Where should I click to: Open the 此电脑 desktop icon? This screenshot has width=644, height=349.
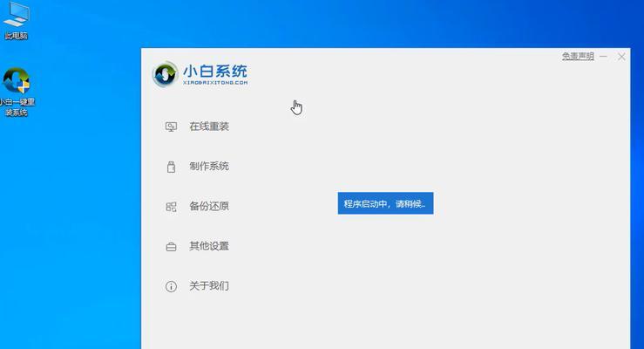coord(17,20)
